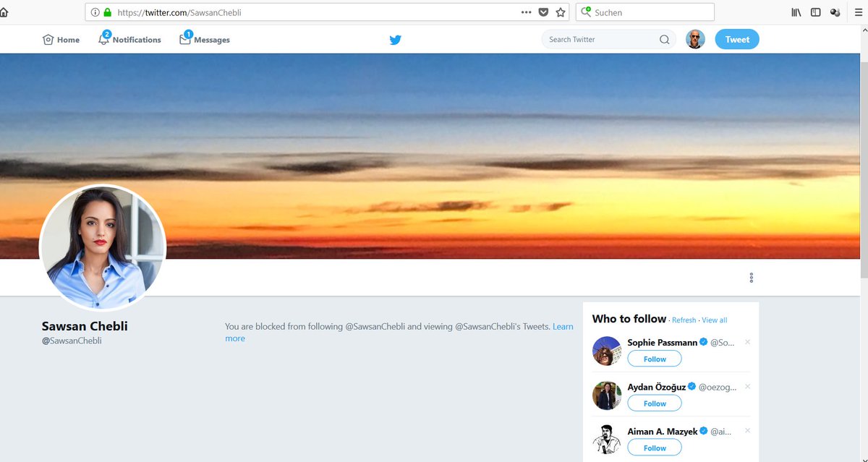This screenshot has height=462, width=868.
Task: Go to the Twitter Home tab
Action: coord(61,40)
